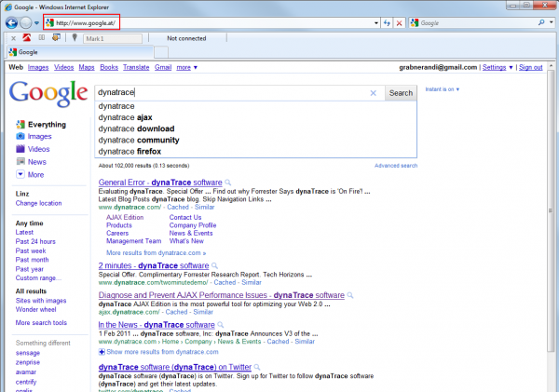The width and height of the screenshot is (559, 392).
Task: Open recent pages dropdown next to Forward
Action: pyautogui.click(x=36, y=23)
